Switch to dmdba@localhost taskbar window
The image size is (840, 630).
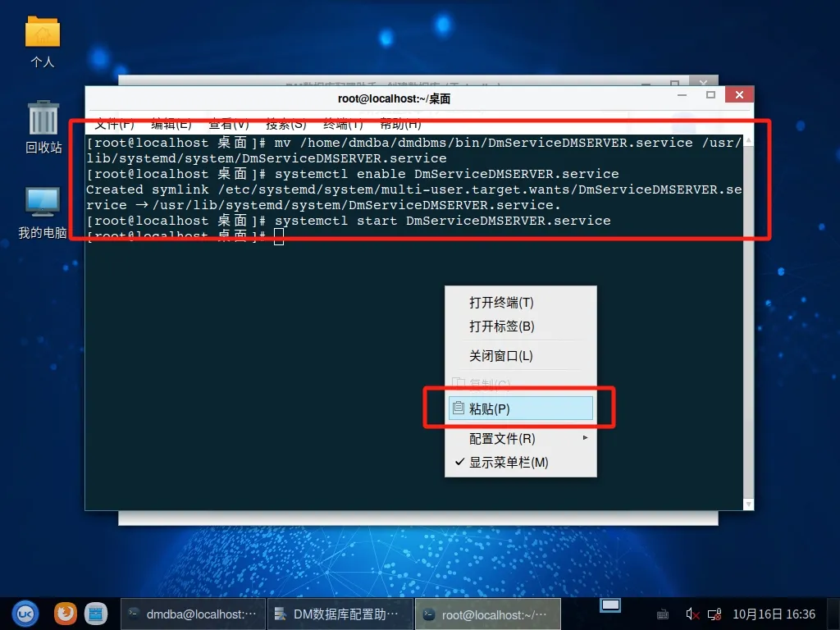coord(193,614)
